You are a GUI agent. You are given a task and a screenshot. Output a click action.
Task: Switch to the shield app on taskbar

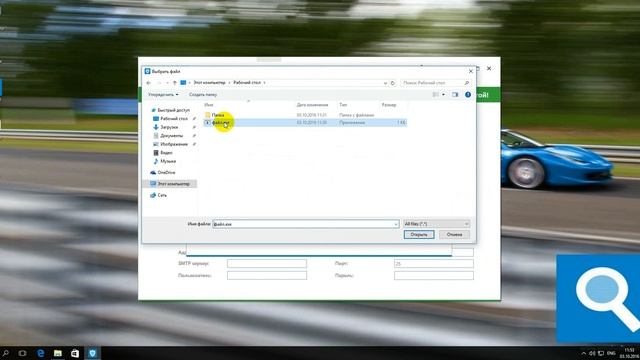point(93,353)
